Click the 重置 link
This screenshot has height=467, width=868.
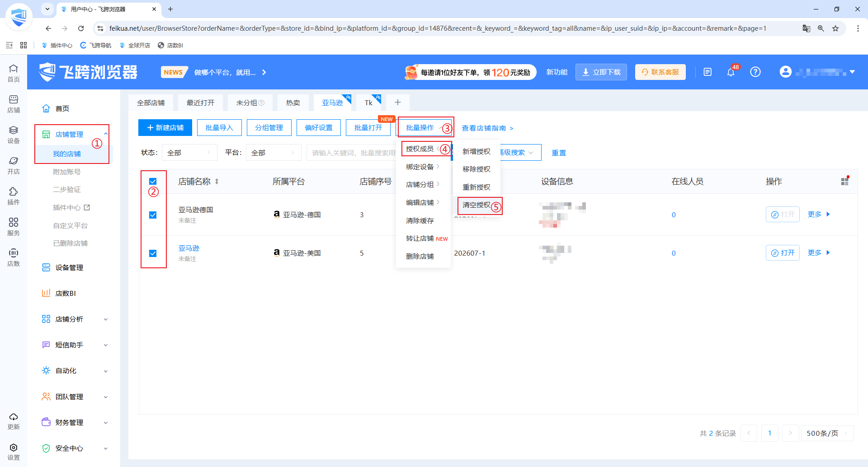pyautogui.click(x=559, y=153)
